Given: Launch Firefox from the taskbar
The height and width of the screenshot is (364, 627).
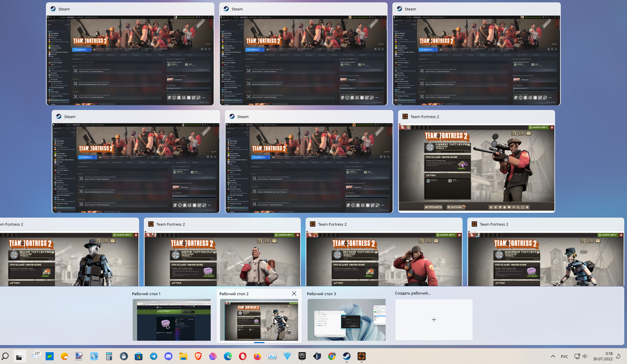Looking at the screenshot, I should pos(257,356).
